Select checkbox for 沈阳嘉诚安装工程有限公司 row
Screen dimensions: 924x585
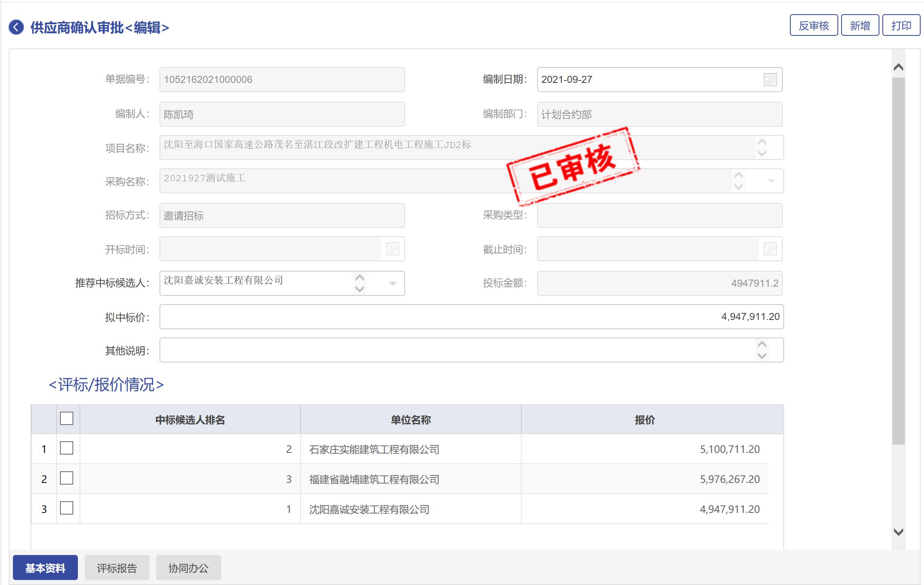pos(67,508)
